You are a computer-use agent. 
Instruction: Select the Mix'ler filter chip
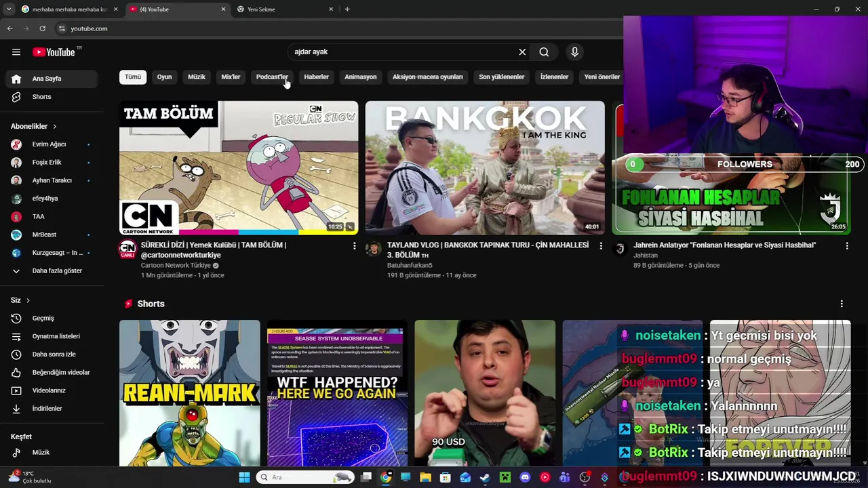click(231, 77)
